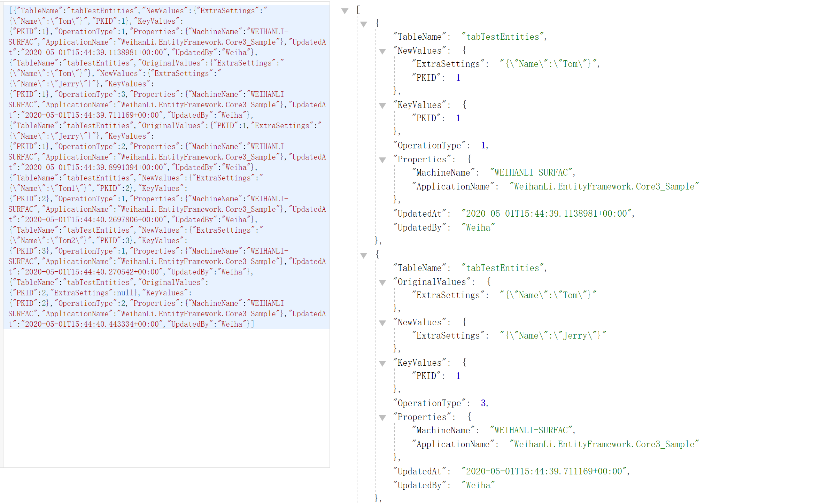Click the second ApplicationName value in tree
This screenshot has width=828, height=504.
tap(604, 444)
